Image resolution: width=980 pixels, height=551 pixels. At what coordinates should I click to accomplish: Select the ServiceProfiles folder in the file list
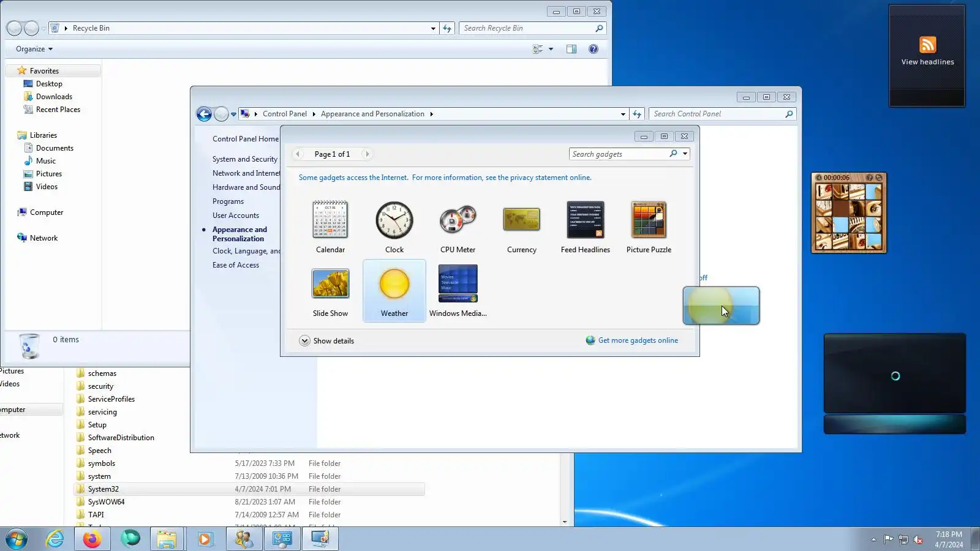tap(111, 399)
